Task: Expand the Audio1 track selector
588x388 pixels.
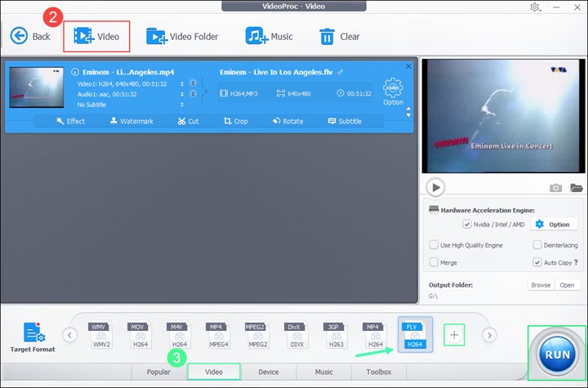Action: (182, 94)
